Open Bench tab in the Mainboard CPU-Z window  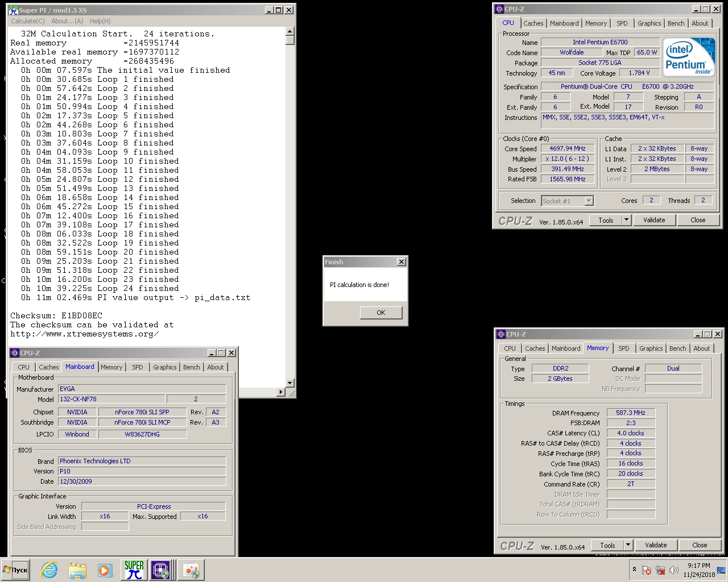click(192, 367)
